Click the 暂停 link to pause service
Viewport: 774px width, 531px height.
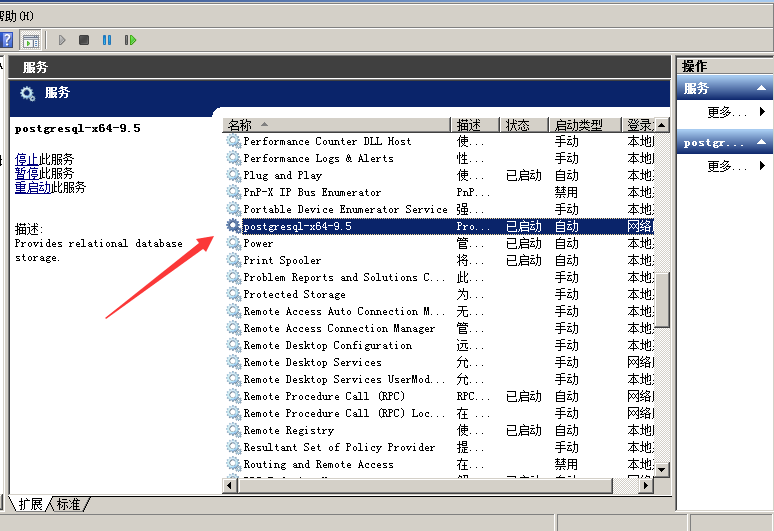point(26,173)
